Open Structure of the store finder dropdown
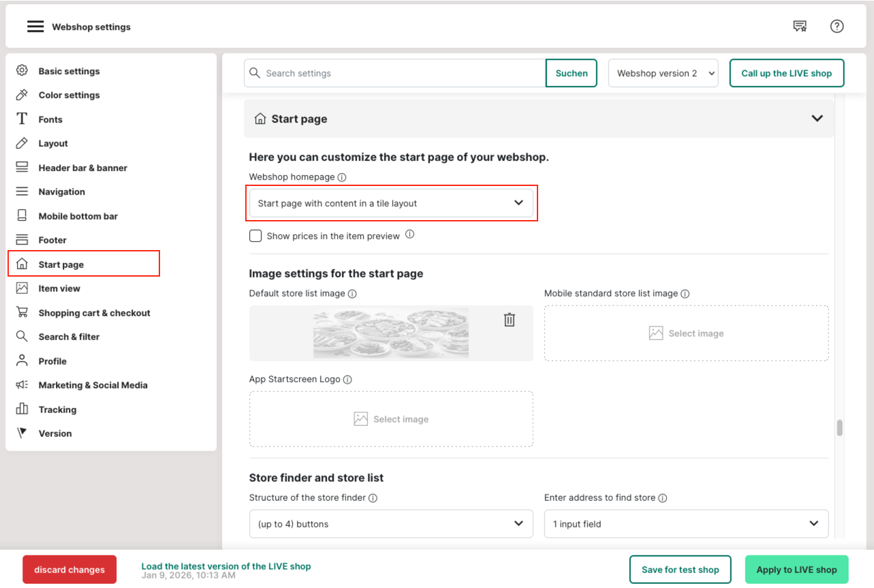 click(x=391, y=524)
